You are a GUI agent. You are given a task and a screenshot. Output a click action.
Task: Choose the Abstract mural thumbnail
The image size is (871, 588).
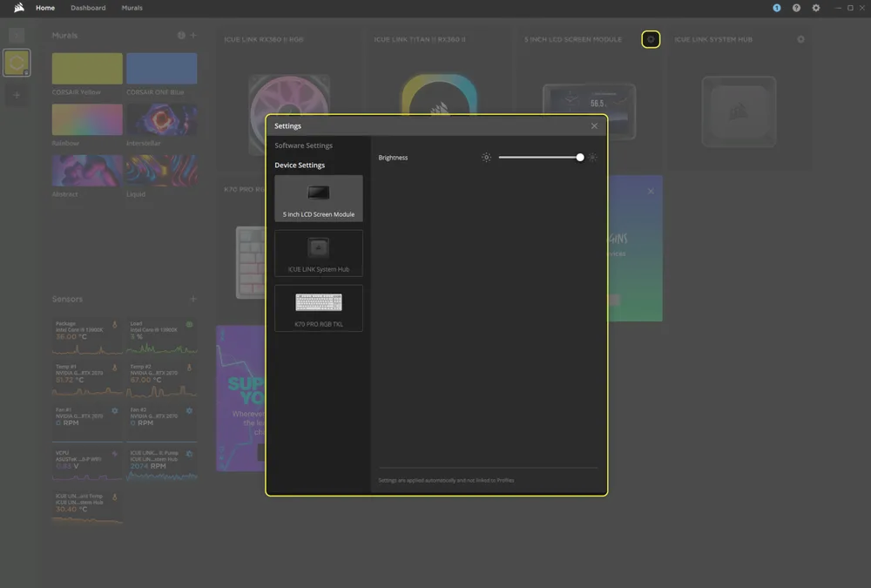(x=87, y=171)
